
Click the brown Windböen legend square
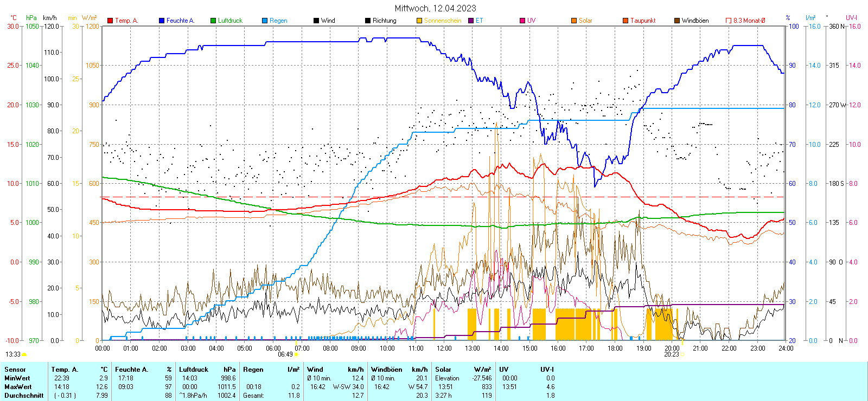click(x=677, y=21)
